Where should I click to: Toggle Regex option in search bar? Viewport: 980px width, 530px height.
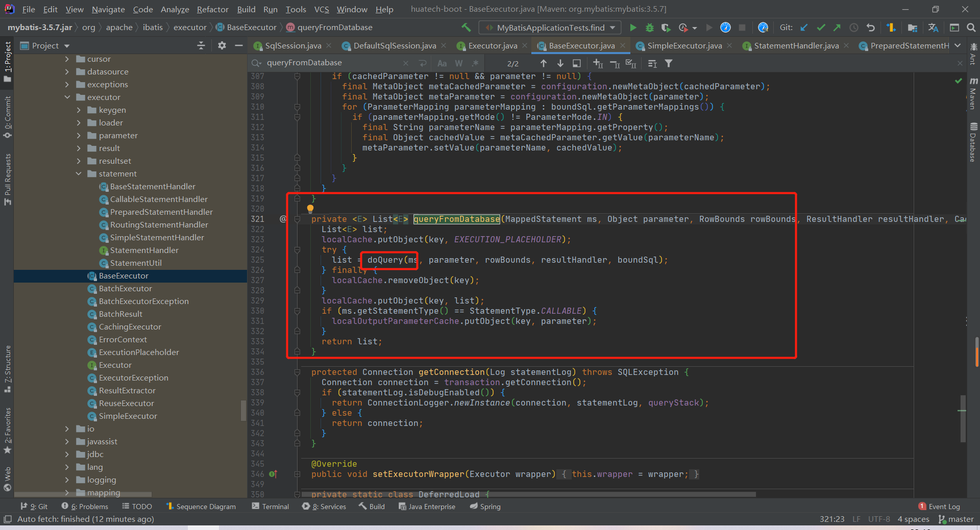tap(475, 63)
